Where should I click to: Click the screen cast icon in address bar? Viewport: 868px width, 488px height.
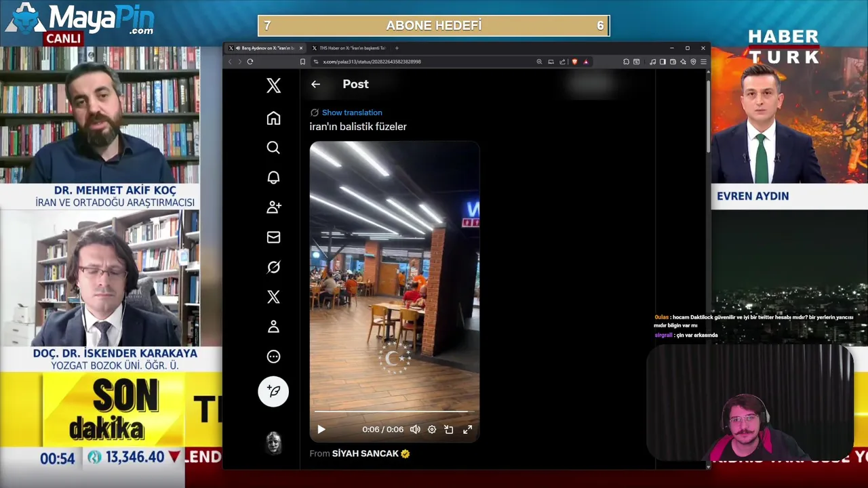point(551,62)
